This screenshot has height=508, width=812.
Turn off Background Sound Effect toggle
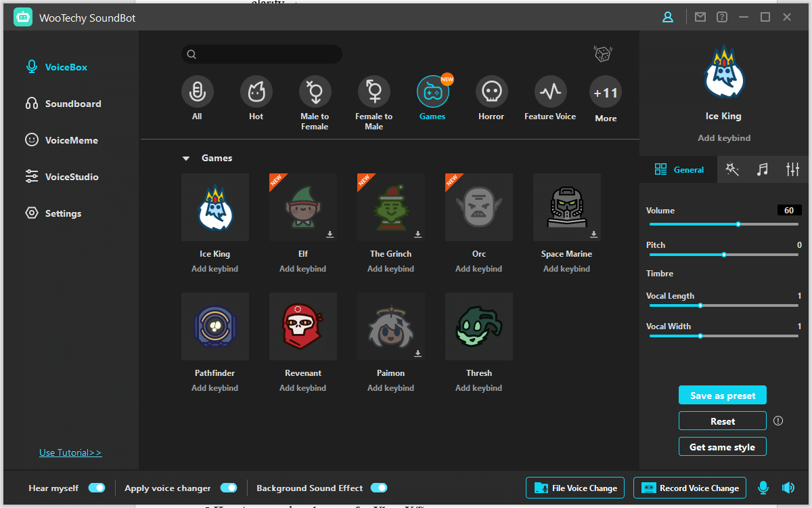click(x=378, y=488)
